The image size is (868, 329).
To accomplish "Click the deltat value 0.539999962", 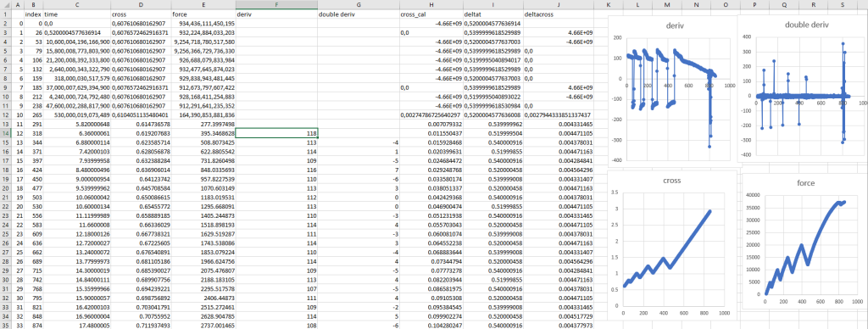I will point(492,125).
